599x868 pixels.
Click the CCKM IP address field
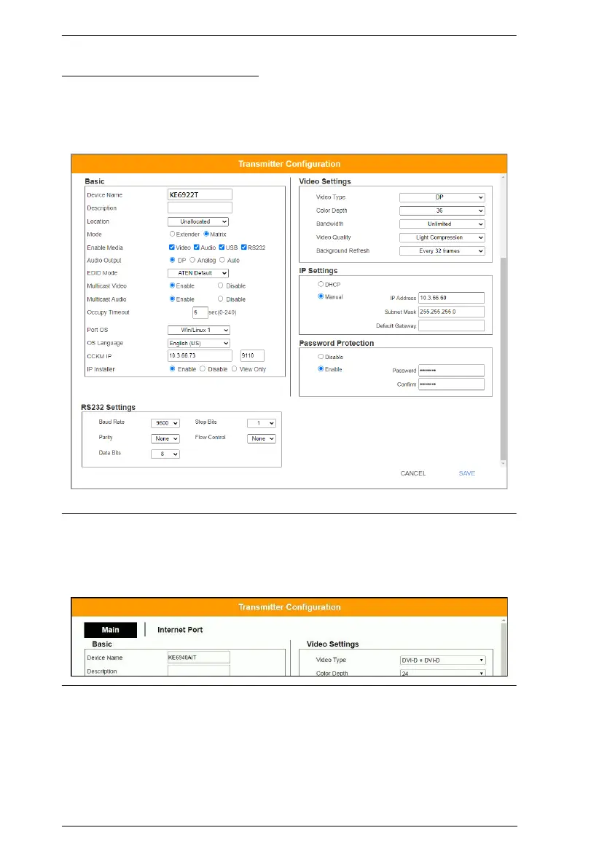point(202,355)
